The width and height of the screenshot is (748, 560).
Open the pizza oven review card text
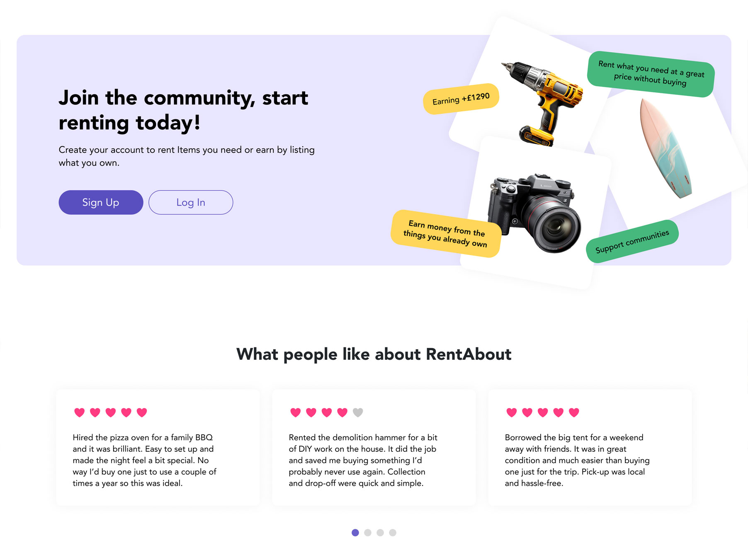click(145, 460)
